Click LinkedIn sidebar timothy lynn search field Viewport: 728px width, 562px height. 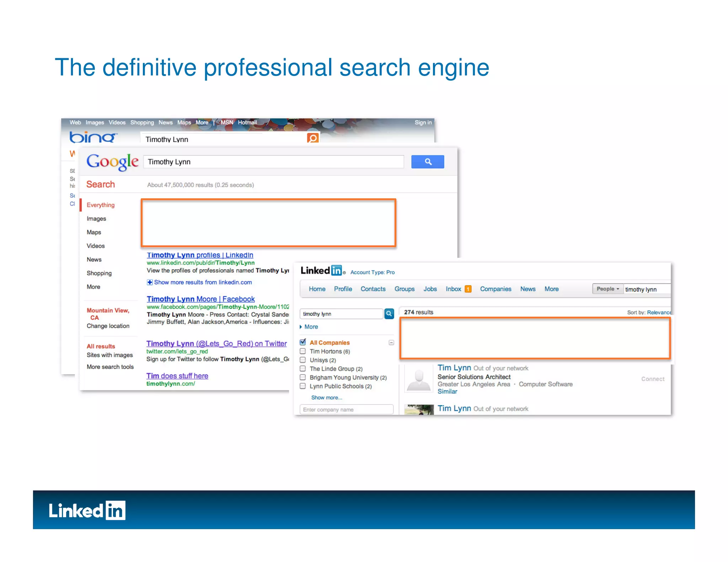pyautogui.click(x=342, y=314)
